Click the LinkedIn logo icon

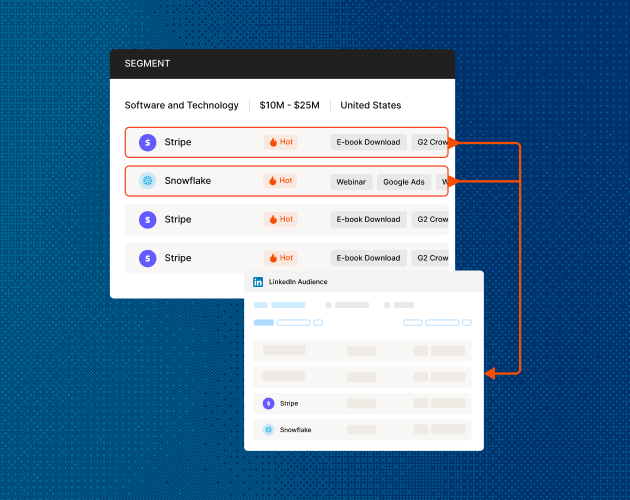click(x=258, y=282)
